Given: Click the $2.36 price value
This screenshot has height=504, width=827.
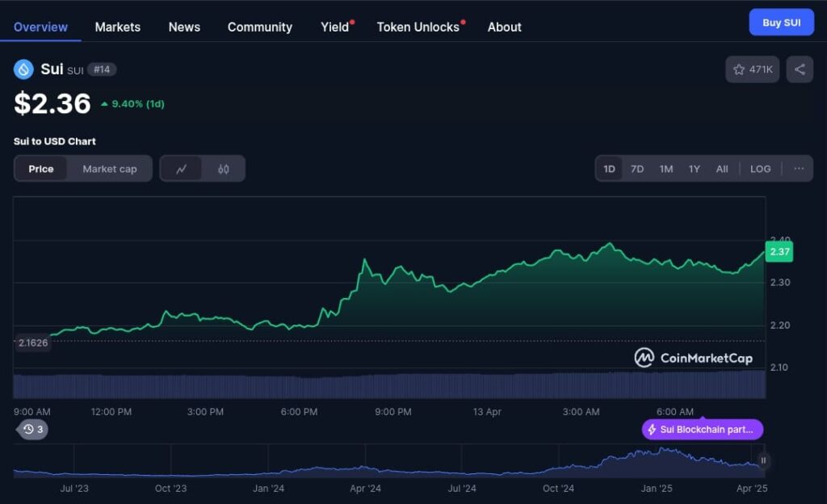Looking at the screenshot, I should pos(52,103).
